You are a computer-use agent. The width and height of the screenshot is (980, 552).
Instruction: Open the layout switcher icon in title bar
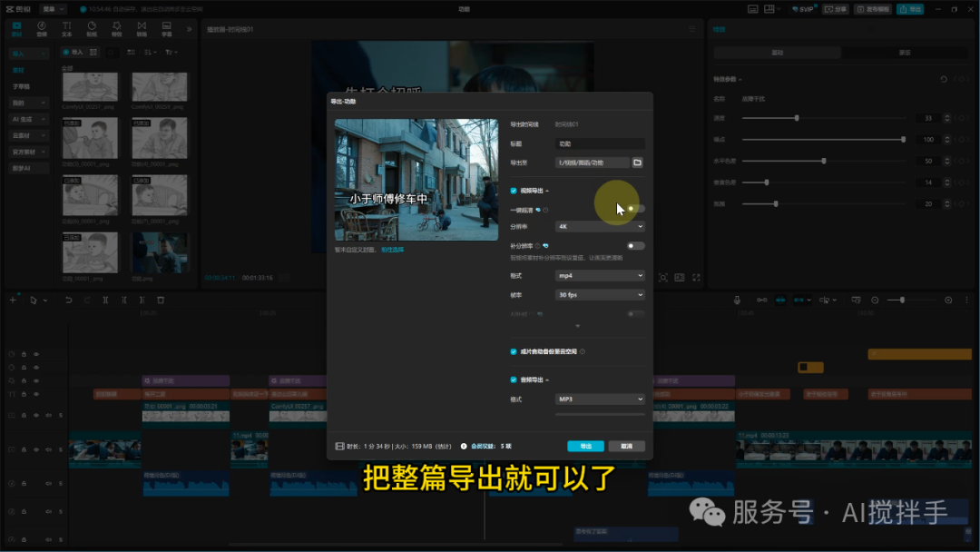coord(770,9)
